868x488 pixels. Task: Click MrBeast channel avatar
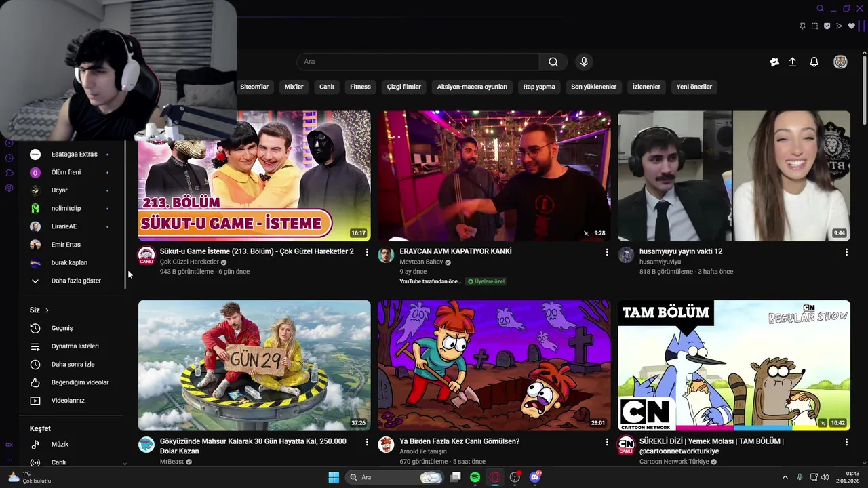146,445
